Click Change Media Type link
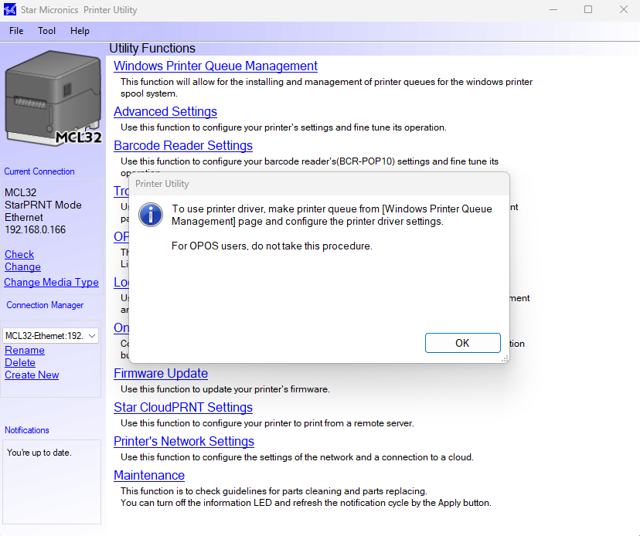The image size is (640, 536). (51, 283)
